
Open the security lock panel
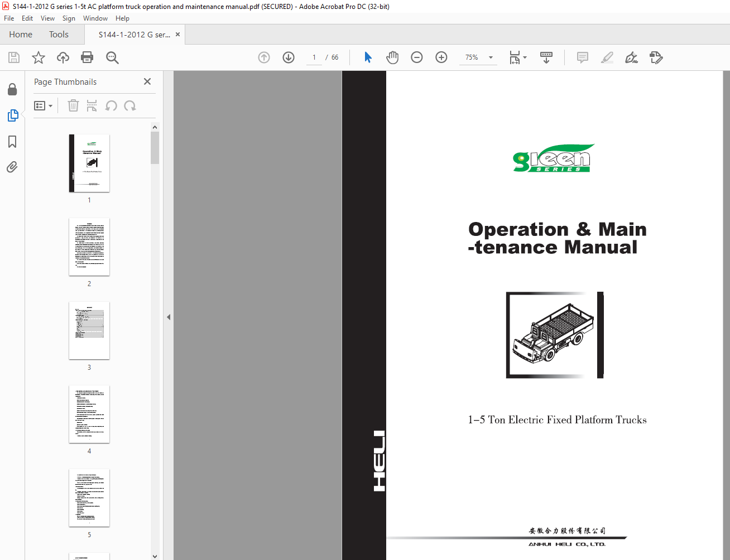12,89
